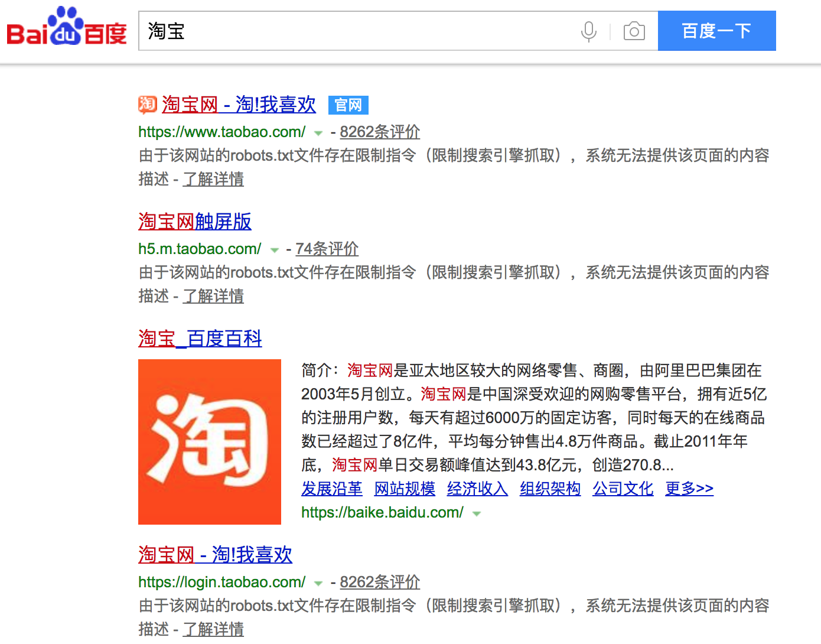Viewport: 821px width, 644px height.
Task: Expand dropdown arrow next to www.taobao.com URL
Action: click(x=318, y=133)
